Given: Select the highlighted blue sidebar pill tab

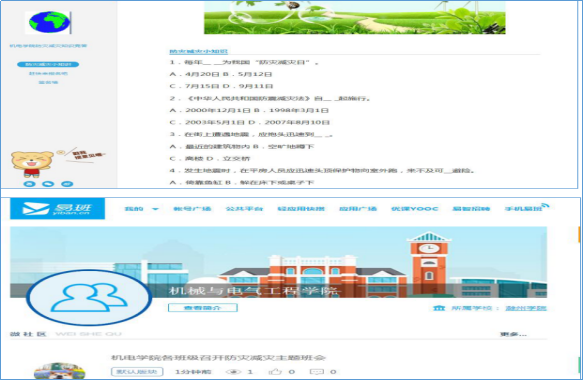Looking at the screenshot, I should point(48,64).
